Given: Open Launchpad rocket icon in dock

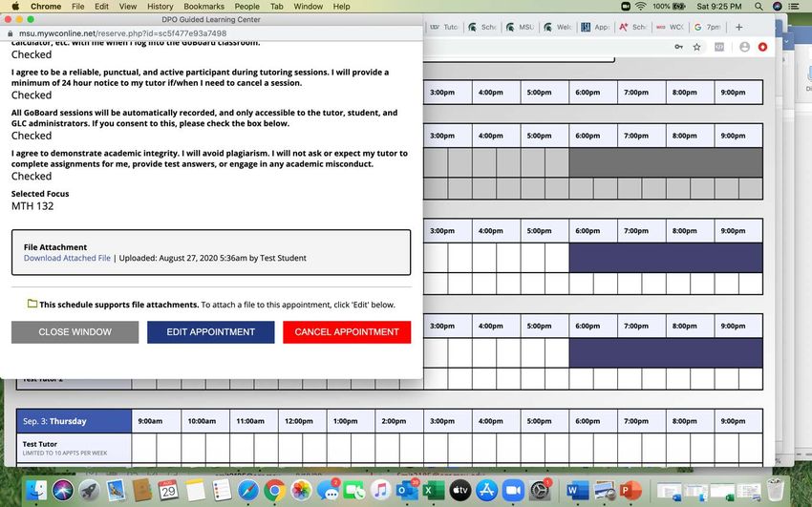Looking at the screenshot, I should point(89,491).
